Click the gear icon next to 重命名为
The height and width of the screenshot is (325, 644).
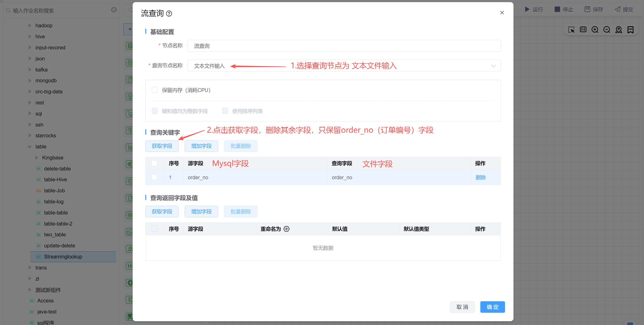click(x=287, y=229)
